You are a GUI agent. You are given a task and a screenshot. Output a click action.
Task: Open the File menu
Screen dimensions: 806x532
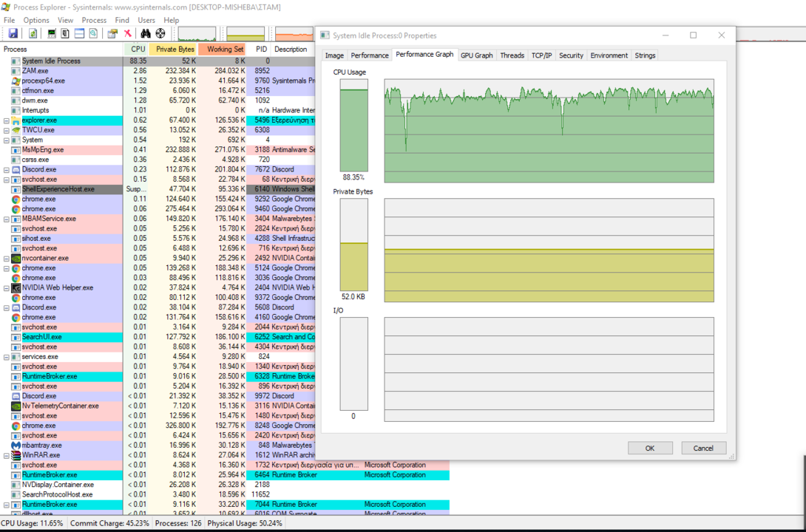(10, 20)
